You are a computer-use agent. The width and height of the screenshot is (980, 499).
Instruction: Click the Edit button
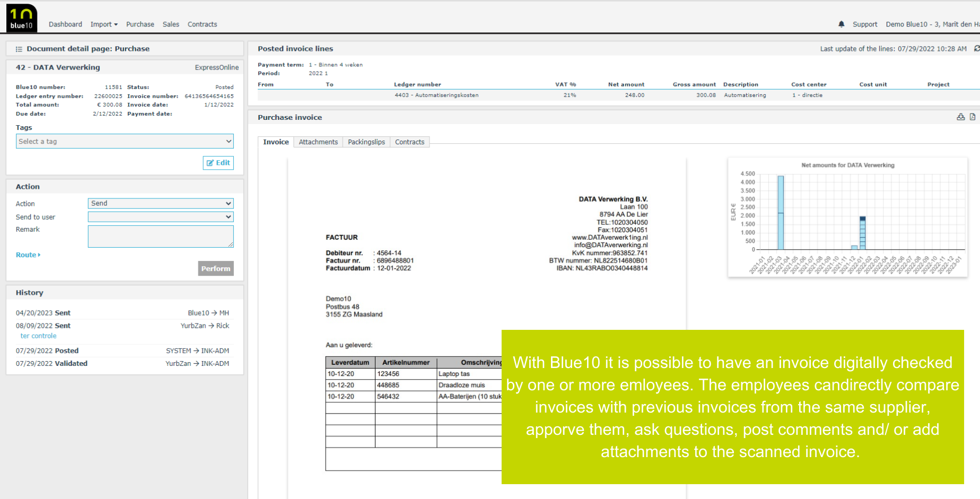[218, 163]
